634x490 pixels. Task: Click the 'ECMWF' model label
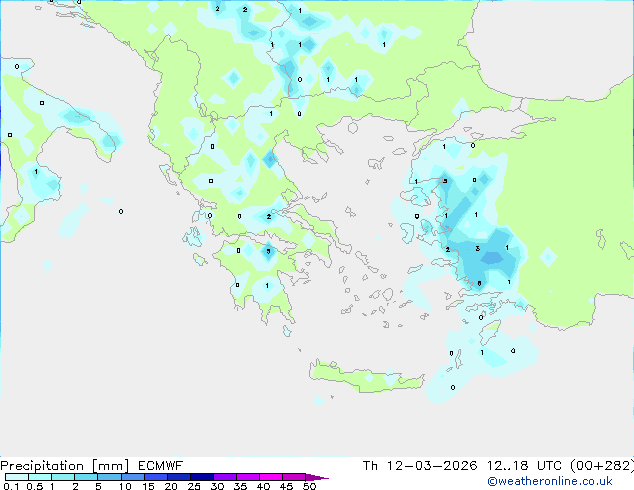pyautogui.click(x=161, y=466)
